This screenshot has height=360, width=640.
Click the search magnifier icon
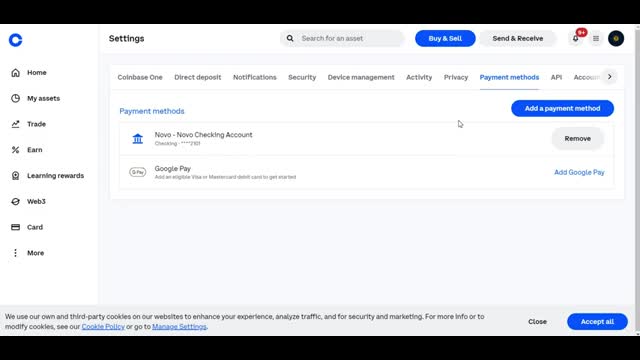pos(290,38)
